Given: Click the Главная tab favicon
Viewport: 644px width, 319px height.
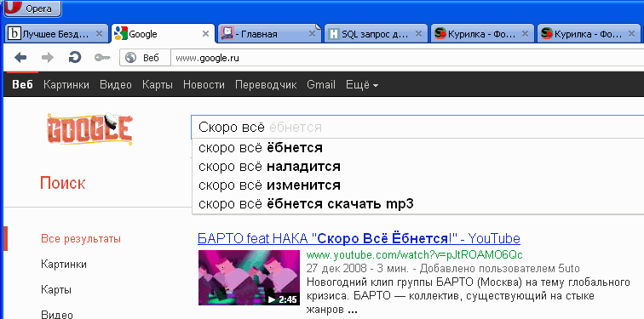Looking at the screenshot, I should 227,33.
